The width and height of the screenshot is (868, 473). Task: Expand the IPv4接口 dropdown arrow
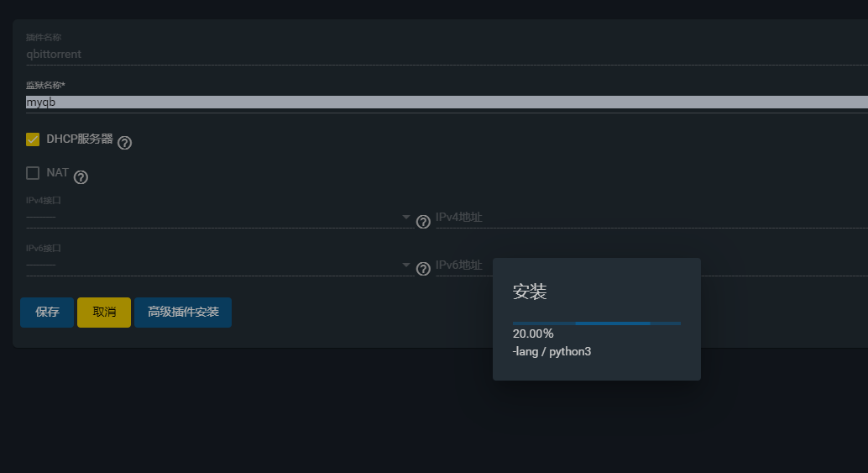pyautogui.click(x=405, y=217)
